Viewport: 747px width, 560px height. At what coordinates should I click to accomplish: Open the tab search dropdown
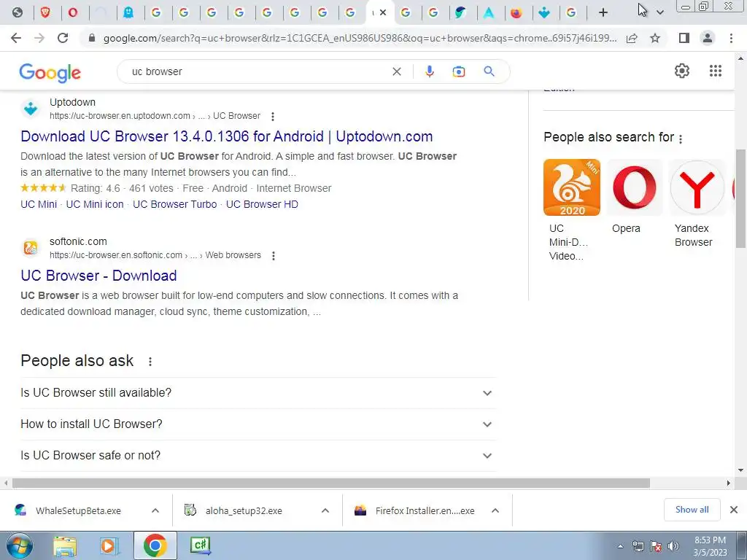(x=659, y=12)
